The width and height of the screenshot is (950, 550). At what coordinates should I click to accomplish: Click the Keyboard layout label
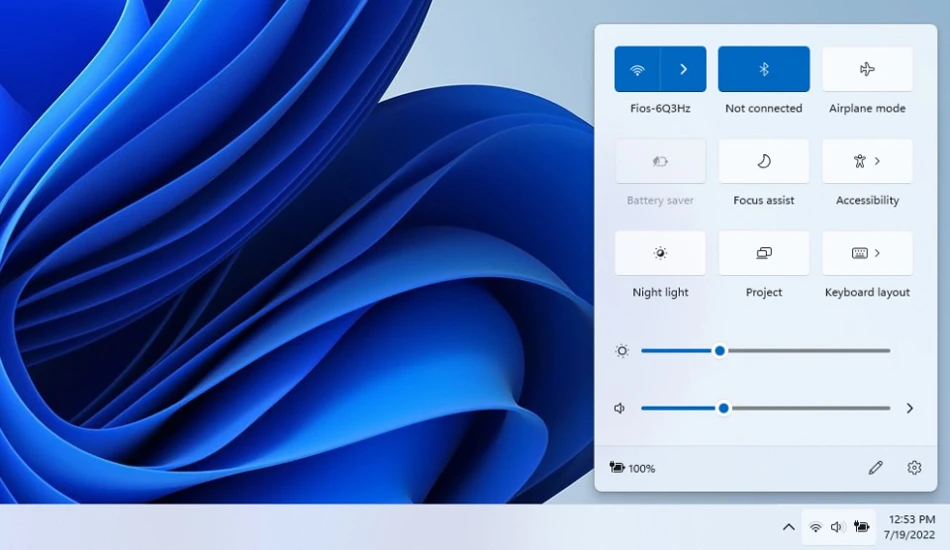point(867,293)
